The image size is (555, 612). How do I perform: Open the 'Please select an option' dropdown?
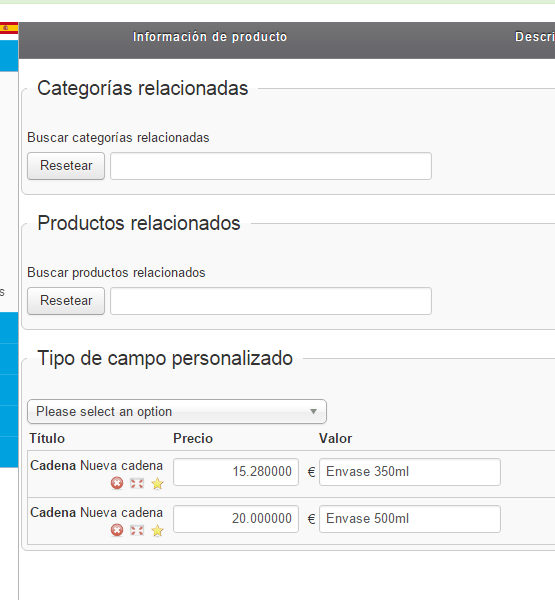coord(177,411)
